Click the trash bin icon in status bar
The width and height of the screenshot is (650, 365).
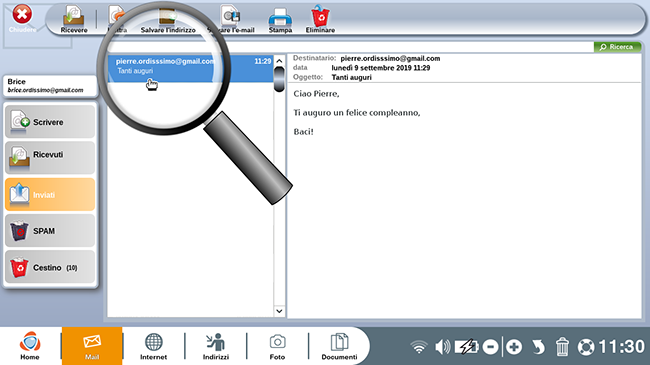click(x=562, y=347)
